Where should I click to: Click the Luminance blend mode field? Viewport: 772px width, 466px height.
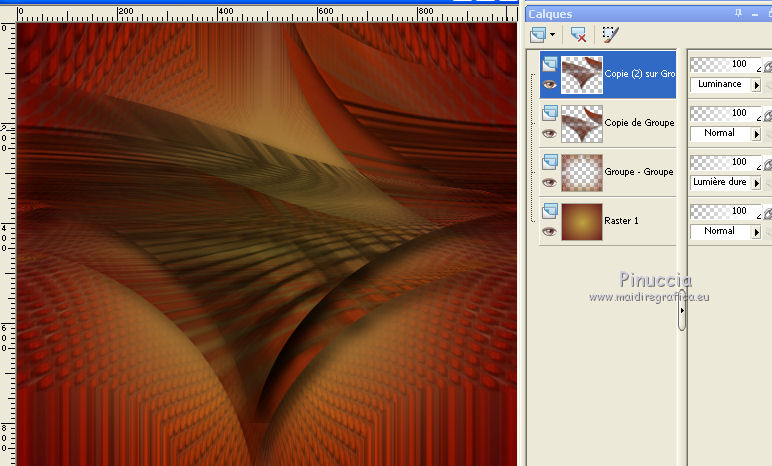[721, 84]
